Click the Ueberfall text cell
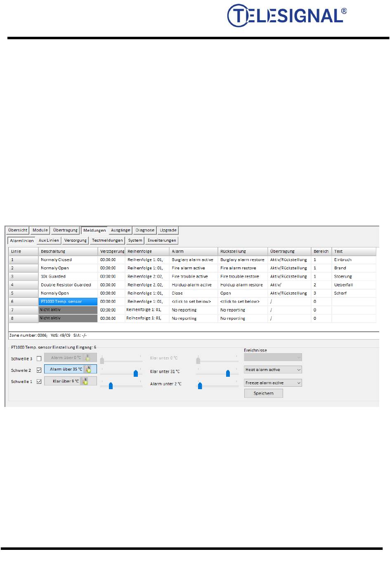 coord(354,285)
